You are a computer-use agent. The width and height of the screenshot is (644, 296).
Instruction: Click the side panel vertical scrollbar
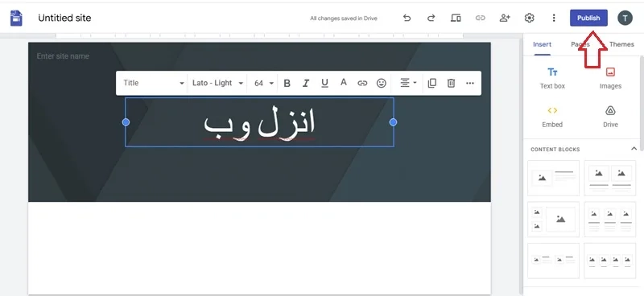(642, 105)
